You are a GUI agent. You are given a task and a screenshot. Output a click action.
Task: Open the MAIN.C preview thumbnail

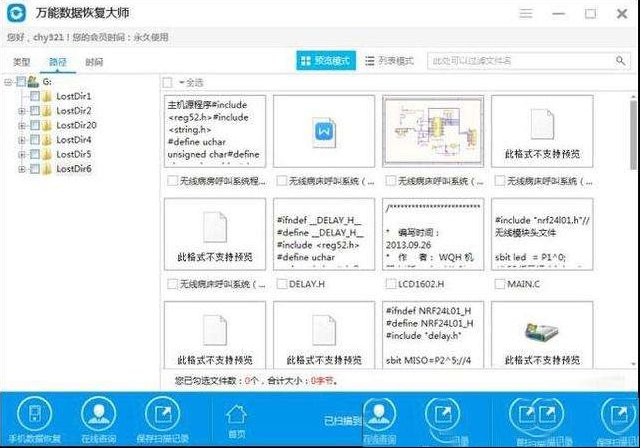[x=542, y=234]
